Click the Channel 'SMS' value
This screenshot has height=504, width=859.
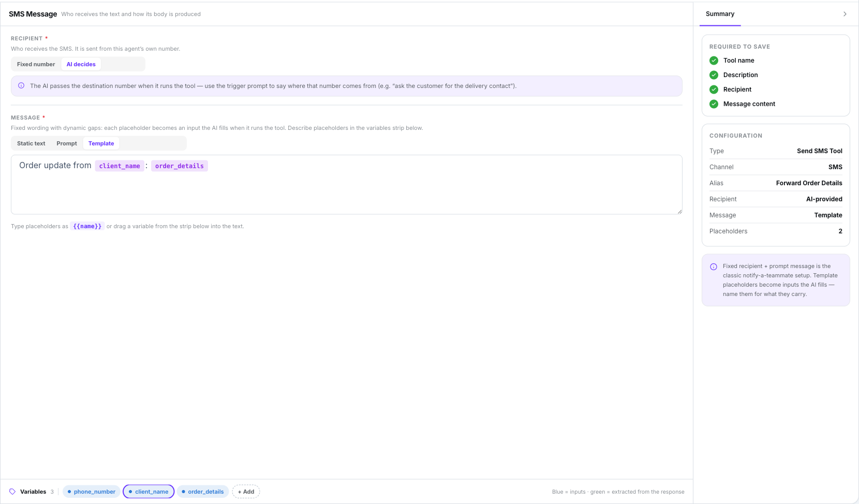coord(835,167)
